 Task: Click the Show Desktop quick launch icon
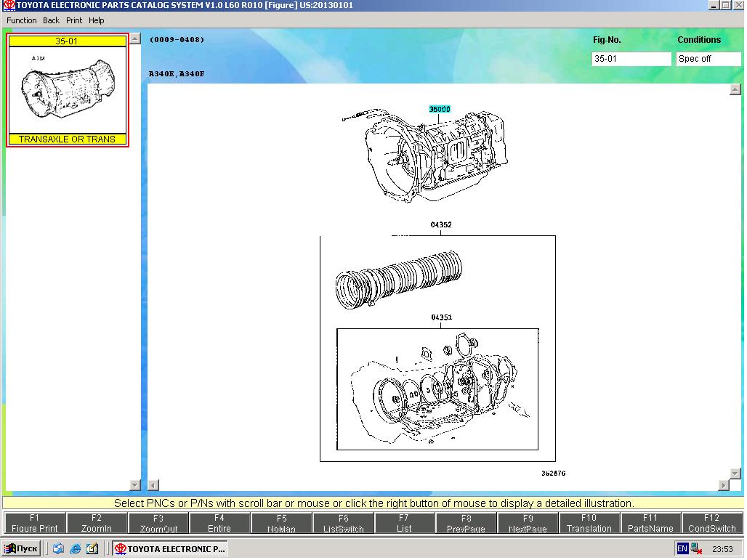tap(58, 549)
